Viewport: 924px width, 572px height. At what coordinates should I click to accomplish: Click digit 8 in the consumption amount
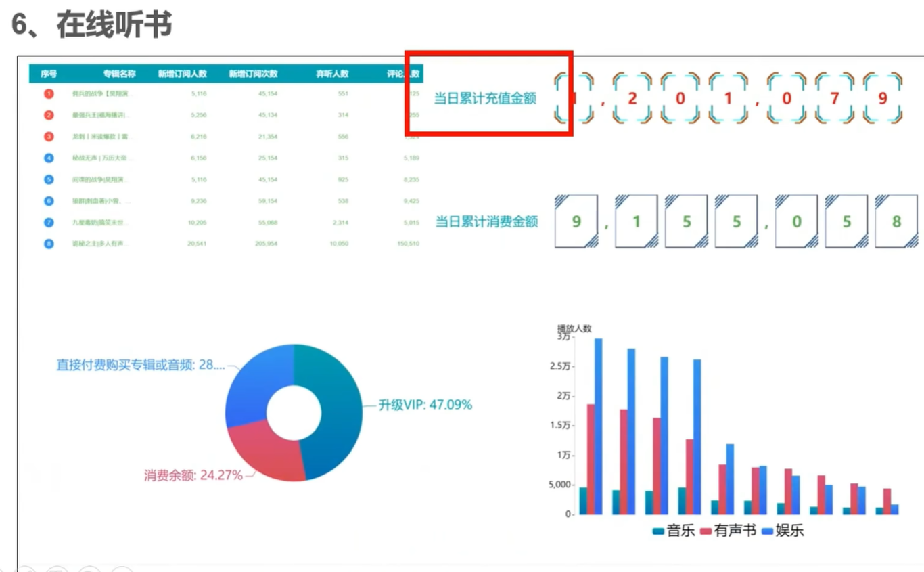pos(896,221)
